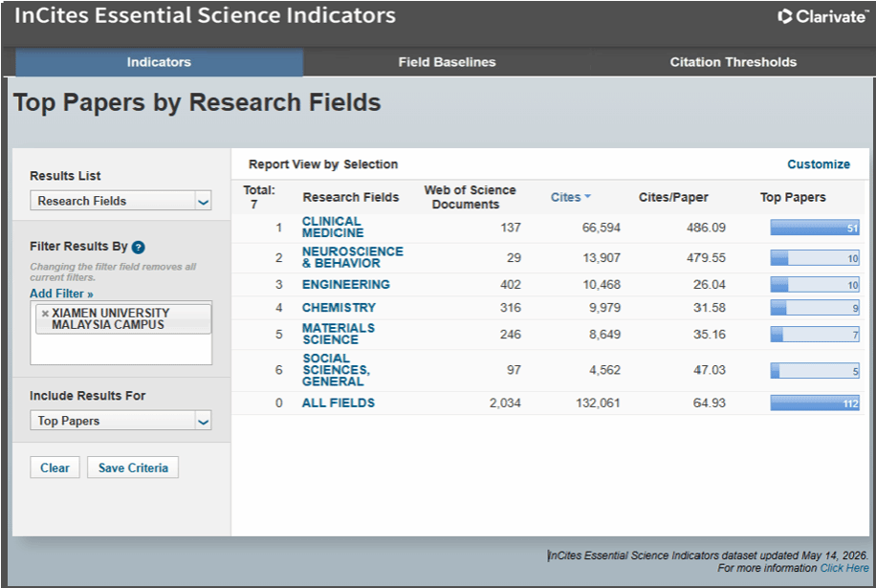The width and height of the screenshot is (876, 588).
Task: Click the InCites Essential Science Indicators title
Action: [205, 15]
